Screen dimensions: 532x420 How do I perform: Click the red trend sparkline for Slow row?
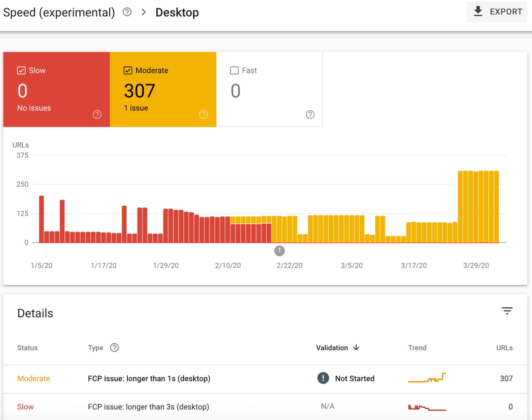tap(427, 407)
